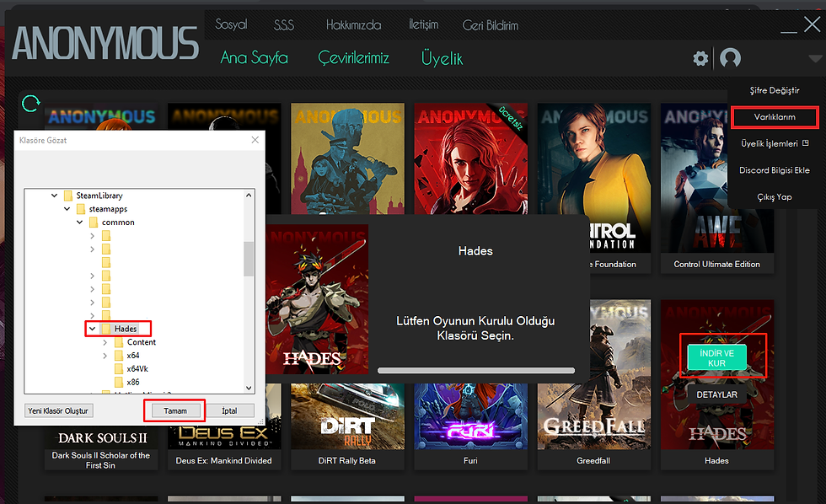Choose Varlıklarım from profile menu

coord(775,117)
